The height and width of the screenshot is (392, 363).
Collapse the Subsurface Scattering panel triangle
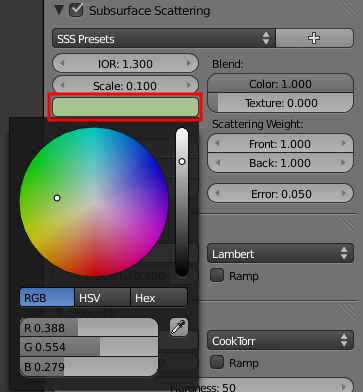click(x=59, y=10)
